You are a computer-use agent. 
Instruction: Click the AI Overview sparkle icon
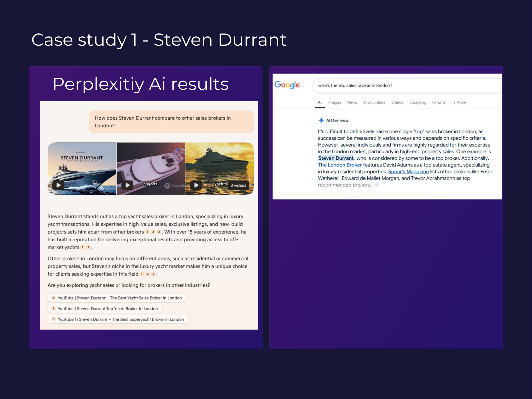coord(321,120)
